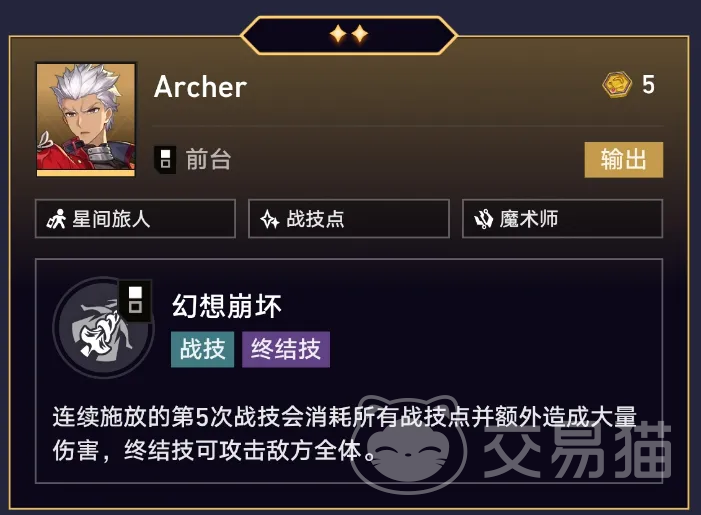Click the cost number 5
The width and height of the screenshot is (701, 515).
[648, 84]
